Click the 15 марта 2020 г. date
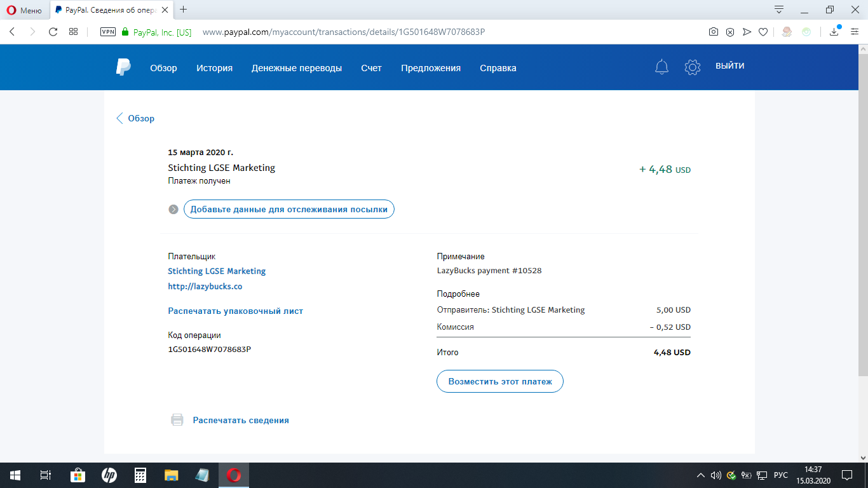868x488 pixels. [200, 152]
